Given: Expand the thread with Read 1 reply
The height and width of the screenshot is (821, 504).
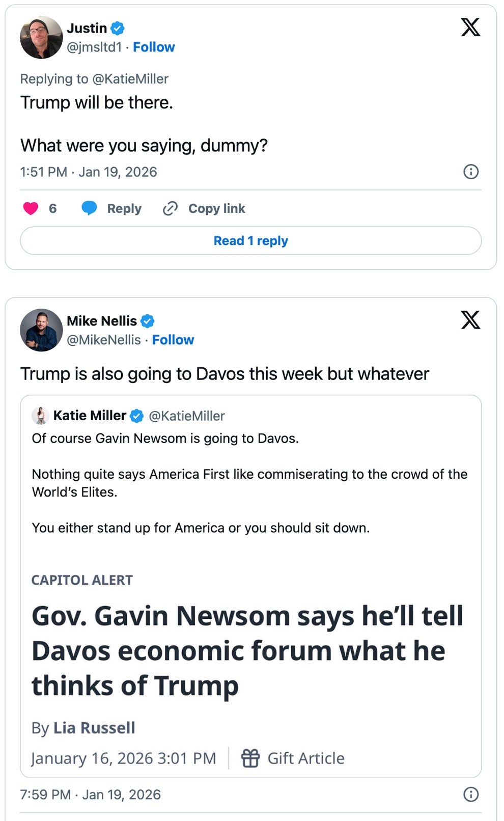Looking at the screenshot, I should pyautogui.click(x=250, y=241).
